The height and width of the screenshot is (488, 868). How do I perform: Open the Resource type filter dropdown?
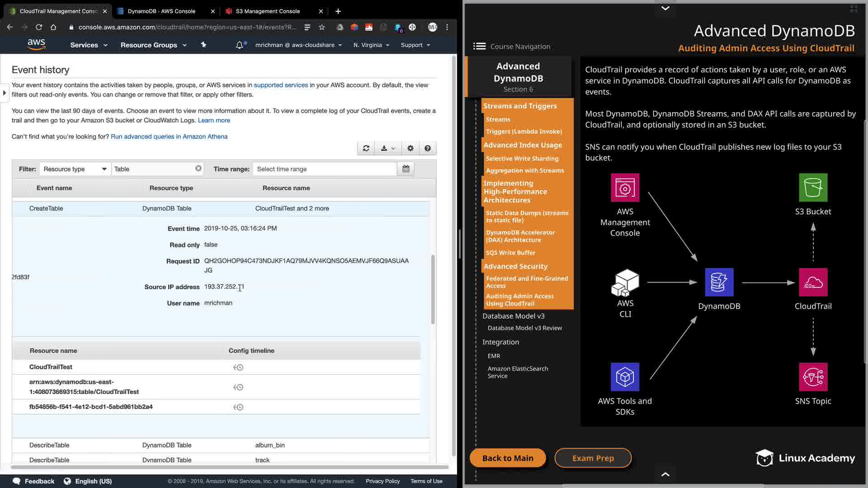click(75, 169)
